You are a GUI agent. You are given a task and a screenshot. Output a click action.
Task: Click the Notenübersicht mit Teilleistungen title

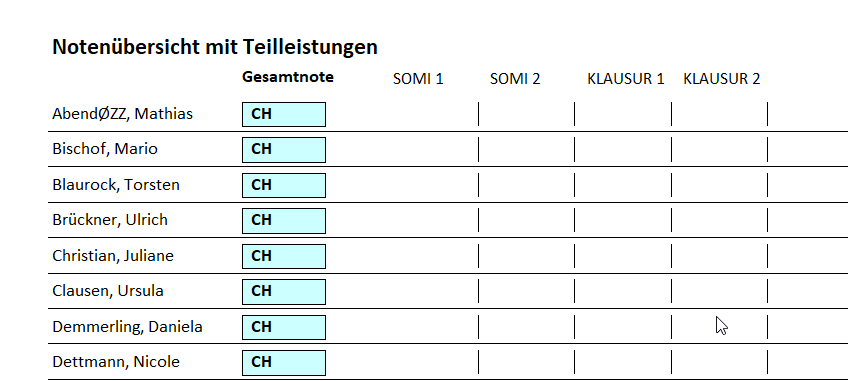pos(215,47)
